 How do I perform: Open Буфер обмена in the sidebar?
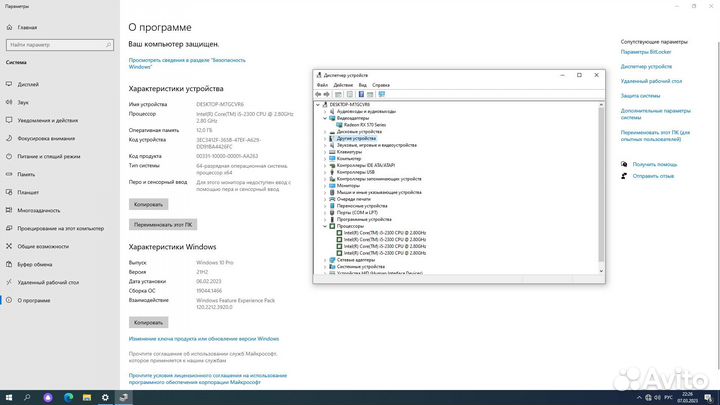tap(36, 264)
